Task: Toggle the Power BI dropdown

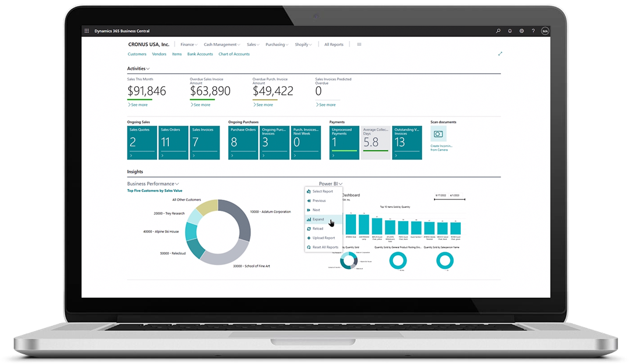Action: 331,184
